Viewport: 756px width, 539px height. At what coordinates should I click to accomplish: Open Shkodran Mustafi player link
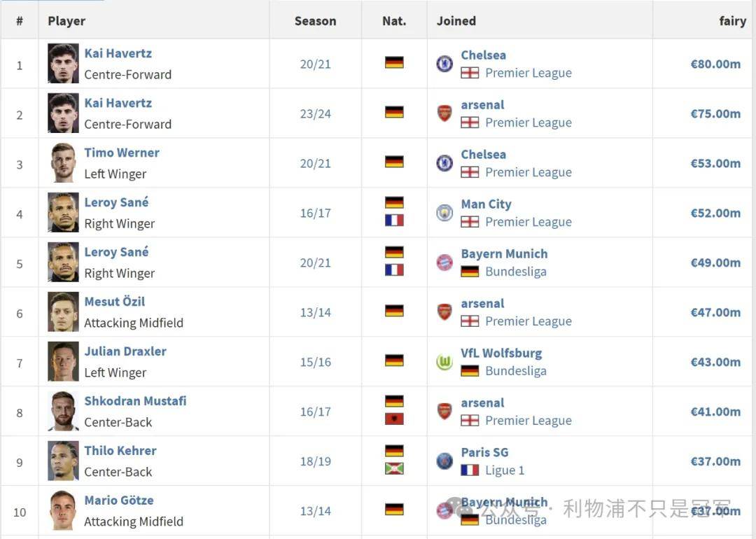click(136, 401)
